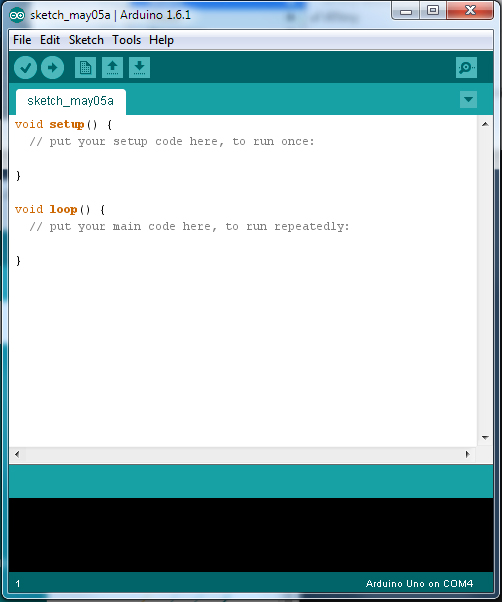502x602 pixels.
Task: Save sketch with the down-arrow icon
Action: 139,68
